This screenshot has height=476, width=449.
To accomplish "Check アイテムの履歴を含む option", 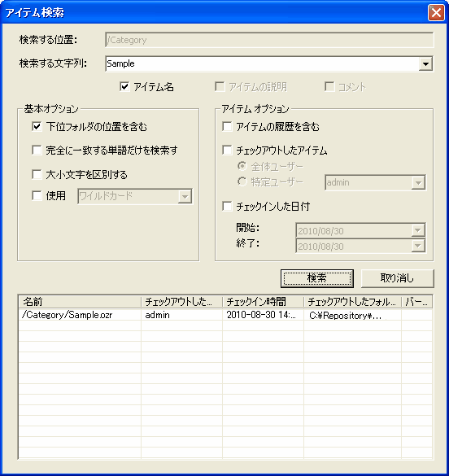I will 227,126.
